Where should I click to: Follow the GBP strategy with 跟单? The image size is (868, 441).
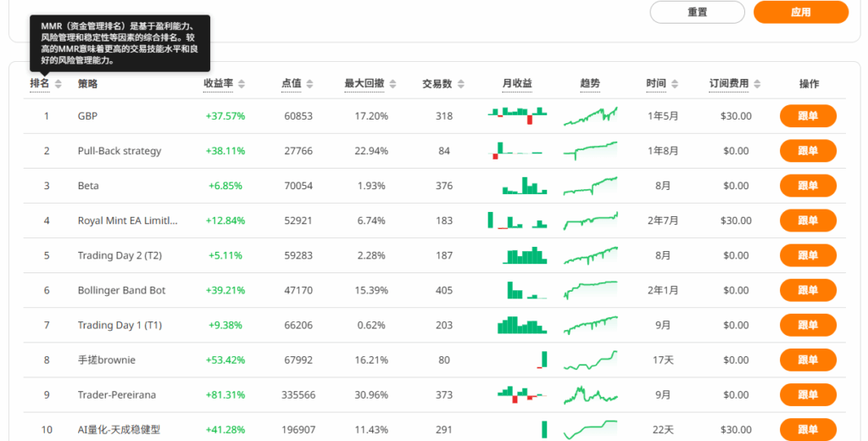[x=808, y=116]
